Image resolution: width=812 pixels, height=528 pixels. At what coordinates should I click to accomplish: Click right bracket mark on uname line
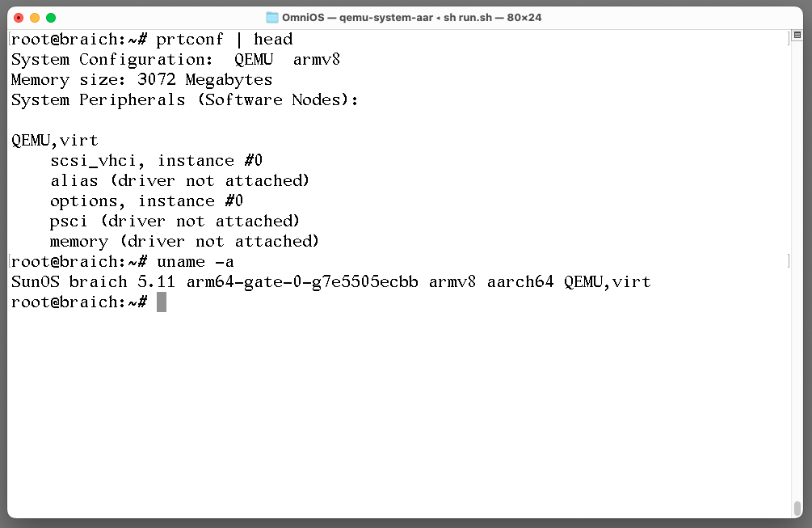click(788, 261)
